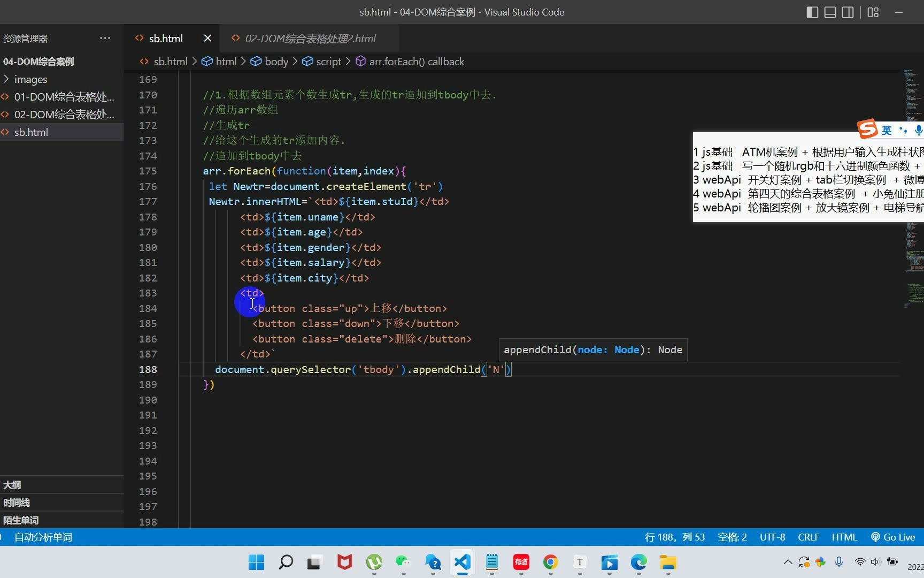
Task: Open Google Chrome from taskbar
Action: tap(550, 562)
